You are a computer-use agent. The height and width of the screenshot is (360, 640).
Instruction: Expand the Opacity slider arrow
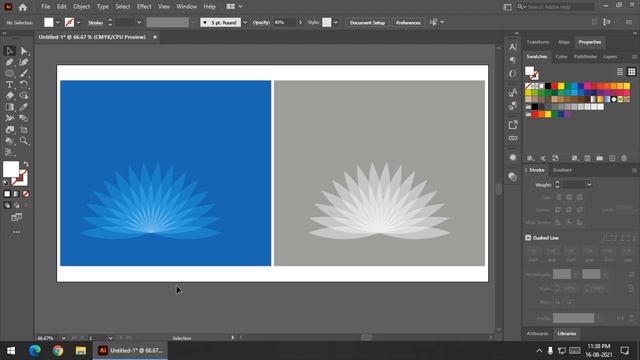click(301, 22)
